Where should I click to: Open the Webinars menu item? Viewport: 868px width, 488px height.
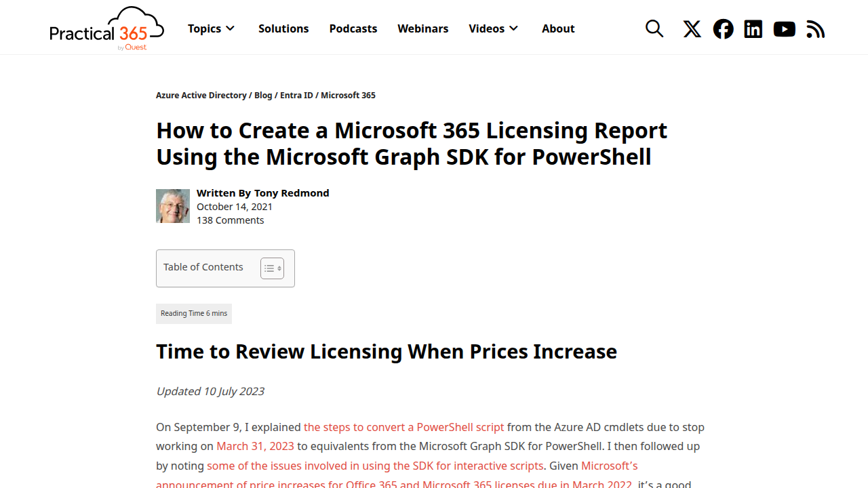point(423,28)
